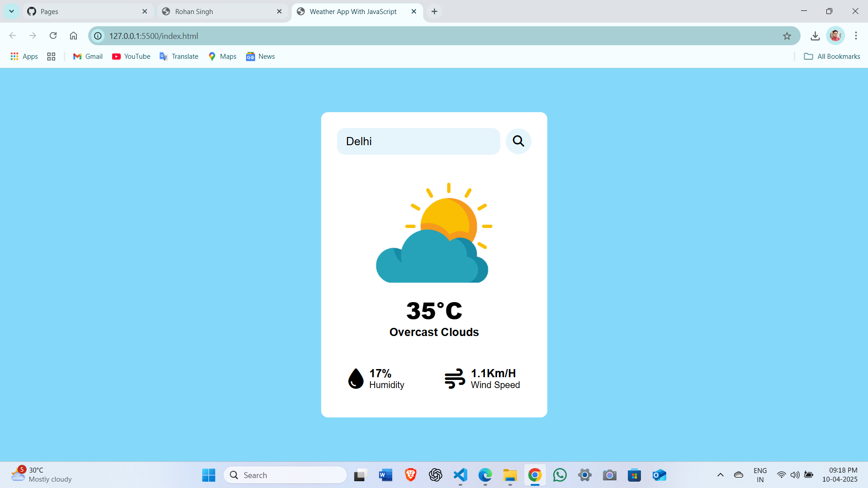868x488 pixels.
Task: Click the 30°C weather widget in taskbar
Action: pos(41,474)
